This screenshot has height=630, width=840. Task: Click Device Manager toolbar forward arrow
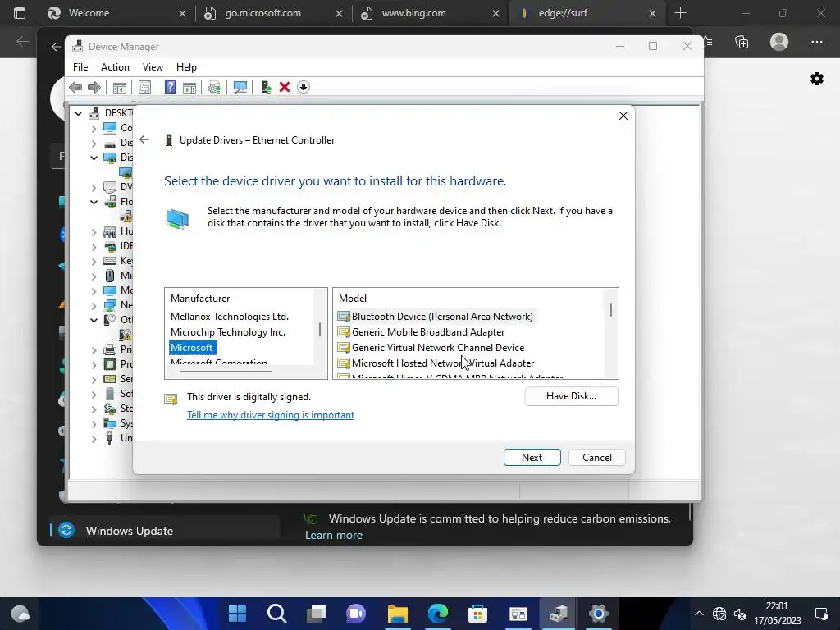[x=94, y=87]
